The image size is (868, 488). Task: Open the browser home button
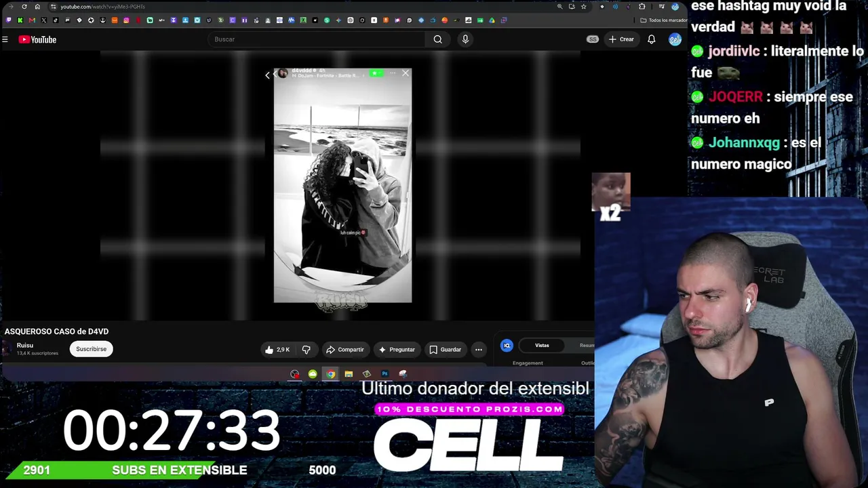pyautogui.click(x=37, y=7)
